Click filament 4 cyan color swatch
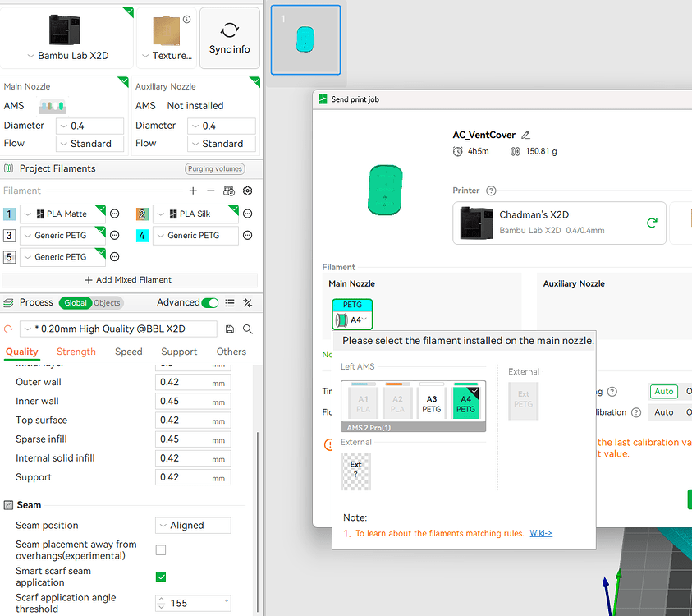Image resolution: width=692 pixels, height=616 pixels. (x=142, y=236)
